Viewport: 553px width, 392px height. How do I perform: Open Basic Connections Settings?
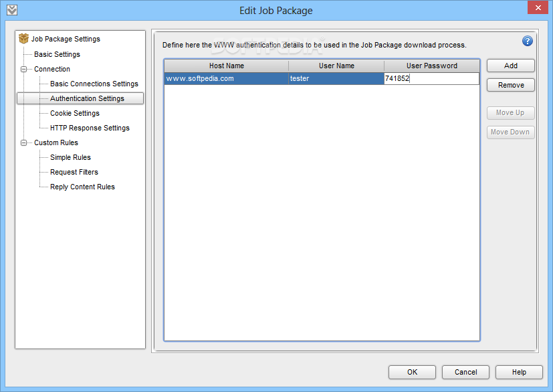(x=94, y=84)
